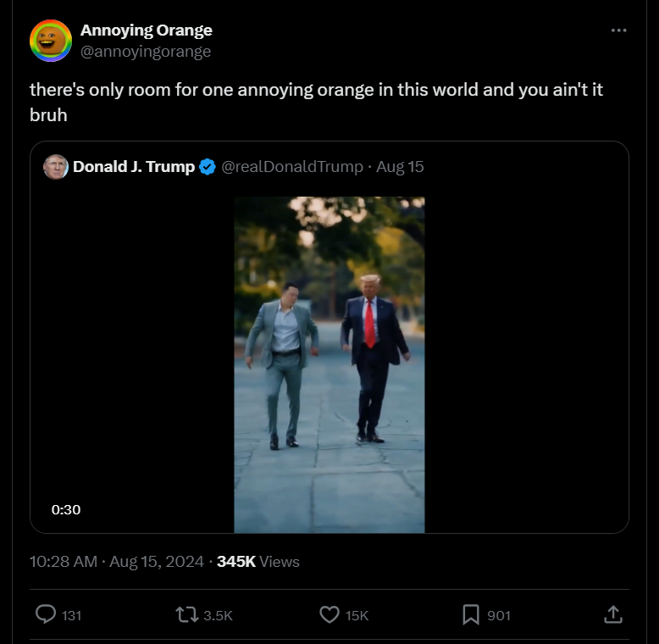Play the quoted video thumbnail
The width and height of the screenshot is (659, 644).
click(329, 365)
